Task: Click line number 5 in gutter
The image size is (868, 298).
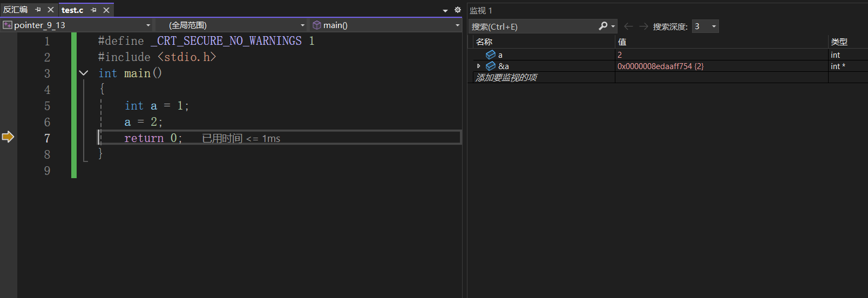Action: (x=48, y=106)
